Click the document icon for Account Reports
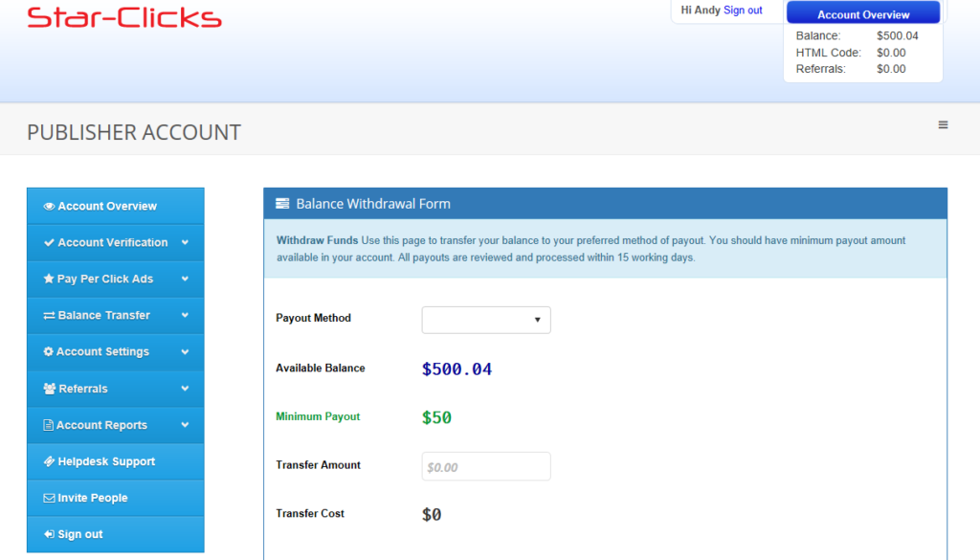980x560 pixels. click(x=49, y=425)
